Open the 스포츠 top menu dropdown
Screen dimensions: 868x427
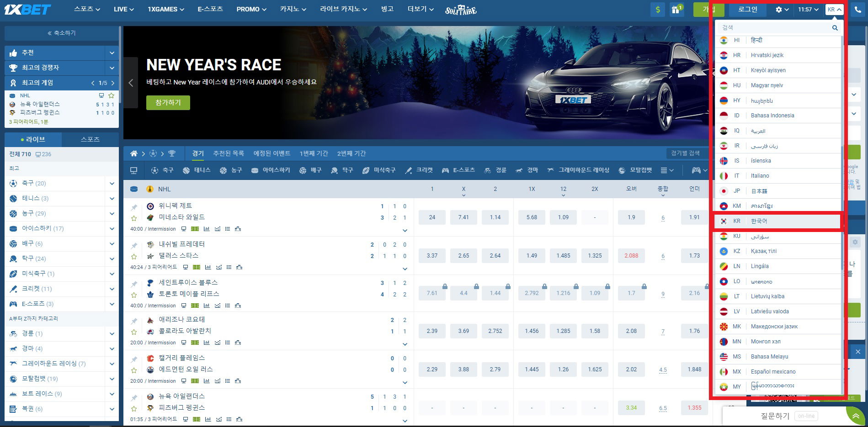point(87,9)
